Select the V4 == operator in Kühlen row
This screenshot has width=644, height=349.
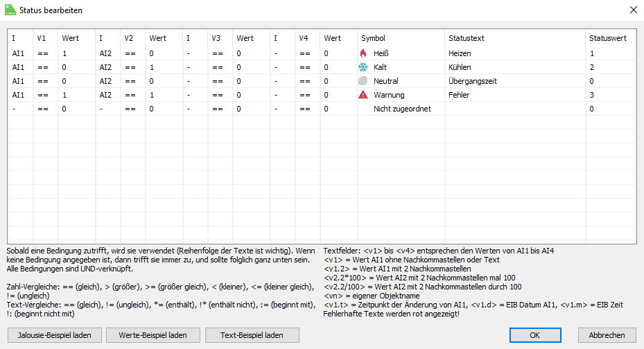point(305,67)
